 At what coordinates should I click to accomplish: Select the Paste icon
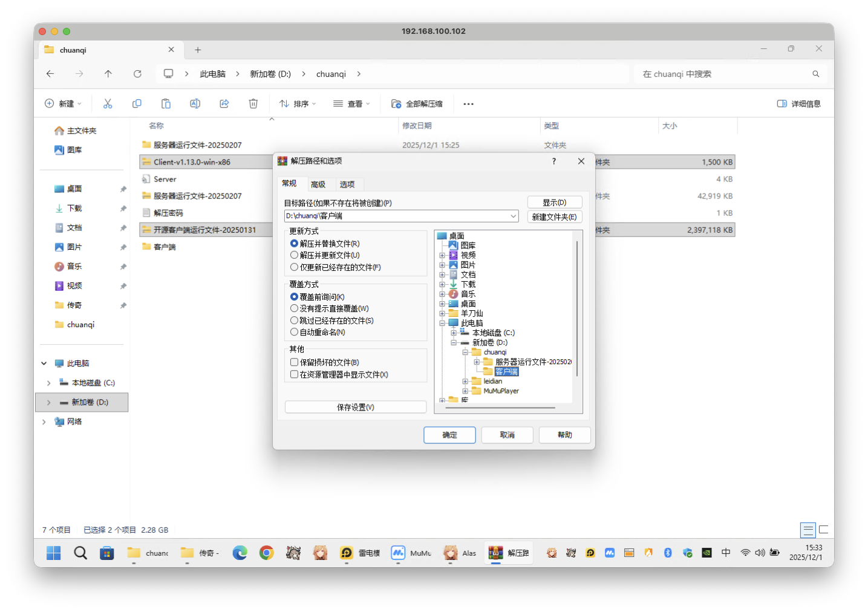(166, 103)
